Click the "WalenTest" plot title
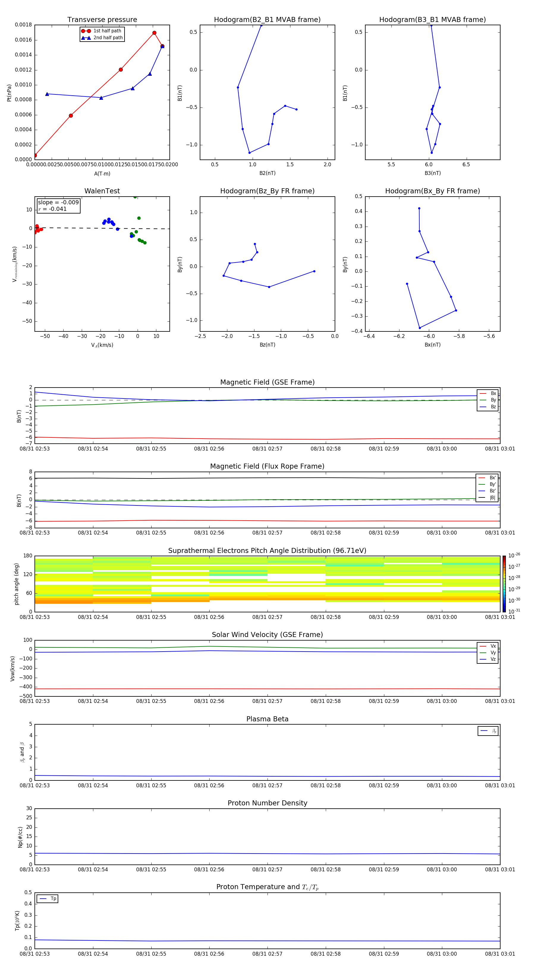Image resolution: width=535 pixels, height=980 pixels. click(102, 191)
